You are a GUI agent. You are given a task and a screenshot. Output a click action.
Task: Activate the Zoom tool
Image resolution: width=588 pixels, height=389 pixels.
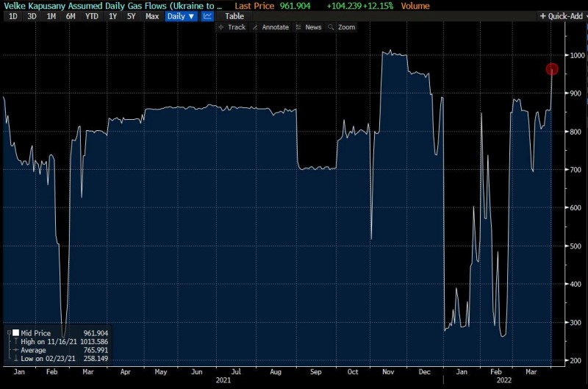pyautogui.click(x=342, y=27)
